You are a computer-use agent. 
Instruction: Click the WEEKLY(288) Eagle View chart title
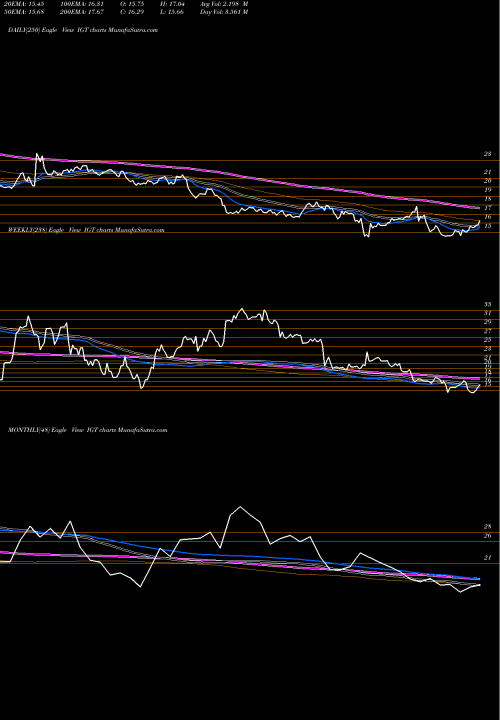86,230
